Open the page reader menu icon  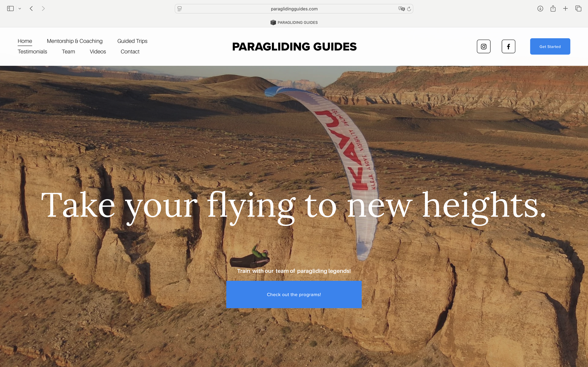pyautogui.click(x=179, y=9)
